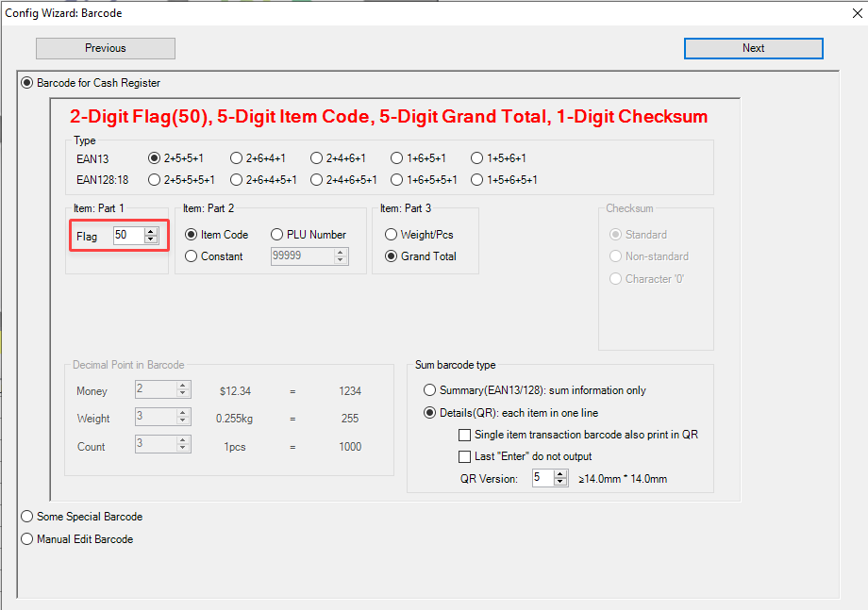Select Constant for Part 2
Viewport: 868px width, 610px height.
[192, 256]
